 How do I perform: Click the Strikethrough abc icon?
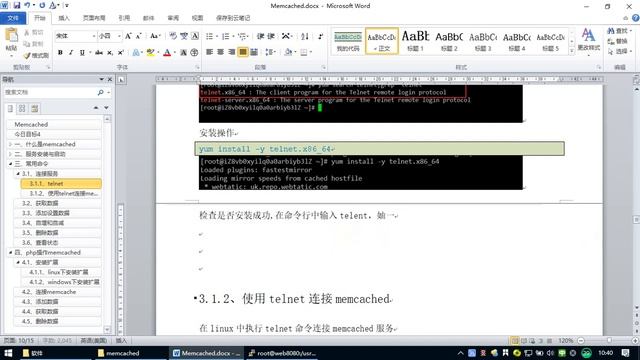tap(99, 52)
